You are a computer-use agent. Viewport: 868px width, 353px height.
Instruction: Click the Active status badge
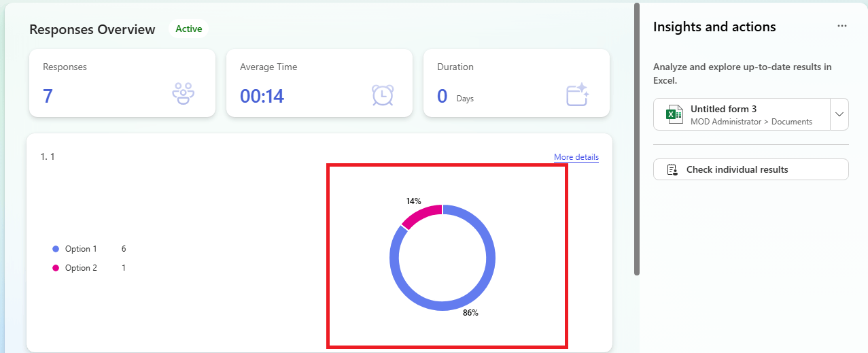[189, 29]
